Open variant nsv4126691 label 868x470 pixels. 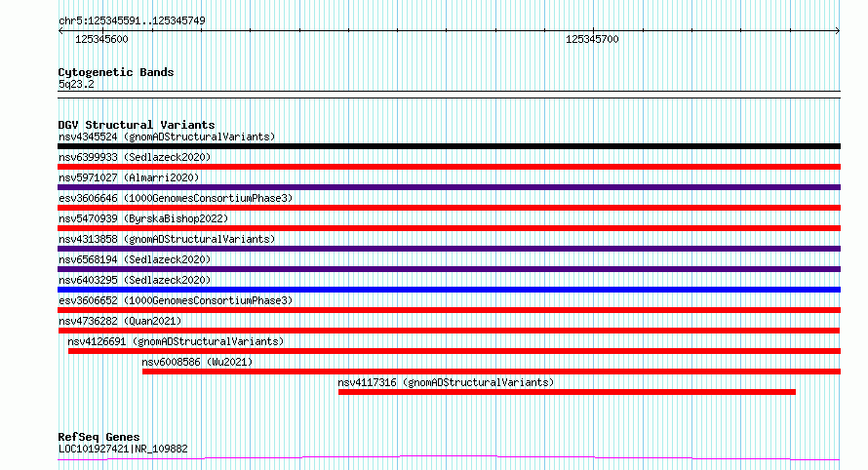(x=176, y=341)
